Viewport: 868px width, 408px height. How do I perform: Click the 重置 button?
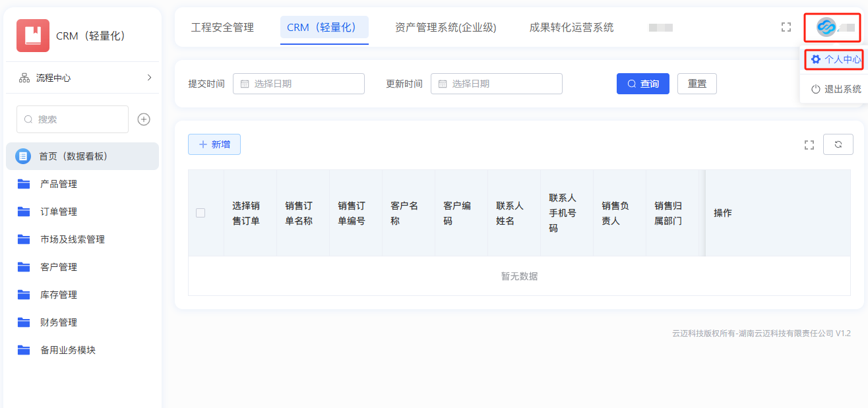697,84
